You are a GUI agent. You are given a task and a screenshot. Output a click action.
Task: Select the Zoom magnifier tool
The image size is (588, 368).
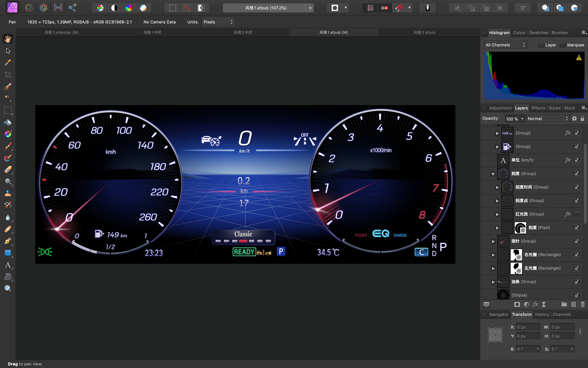(x=8, y=289)
